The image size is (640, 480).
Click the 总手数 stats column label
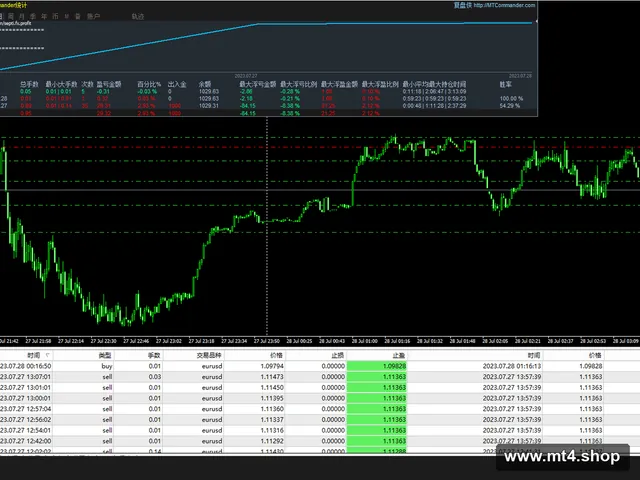29,84
